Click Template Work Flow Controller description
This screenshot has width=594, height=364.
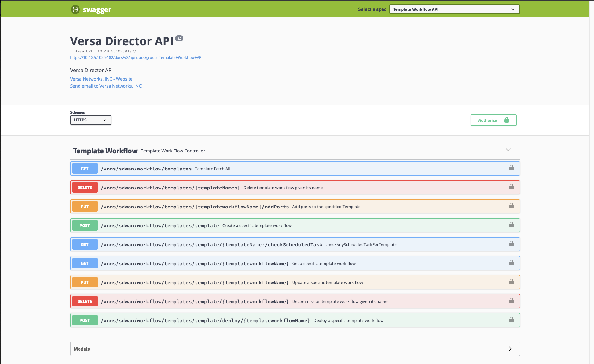point(173,151)
